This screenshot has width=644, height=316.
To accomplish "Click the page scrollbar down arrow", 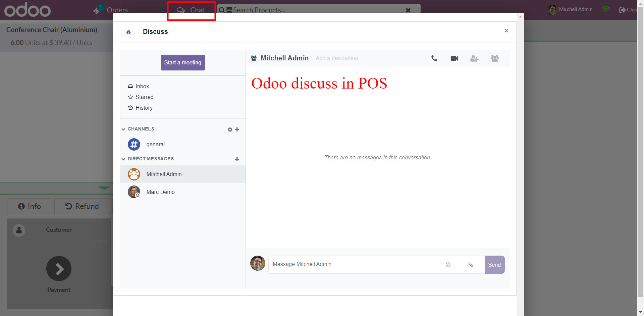I will pos(640,312).
